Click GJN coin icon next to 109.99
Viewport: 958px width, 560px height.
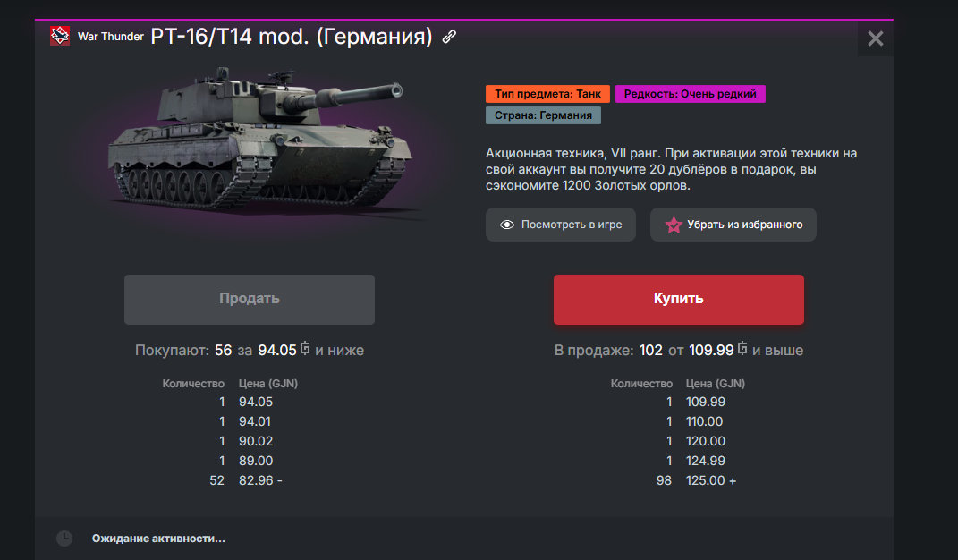pyautogui.click(x=742, y=349)
